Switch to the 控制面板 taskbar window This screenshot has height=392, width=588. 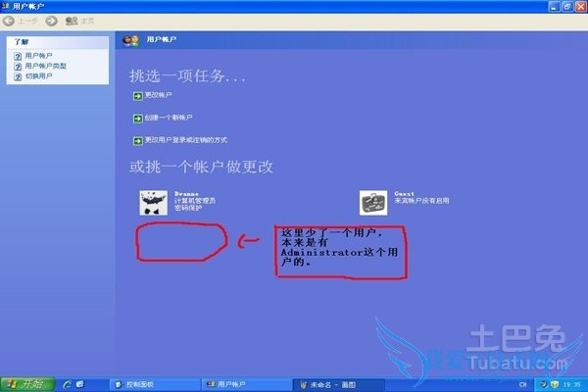click(155, 384)
